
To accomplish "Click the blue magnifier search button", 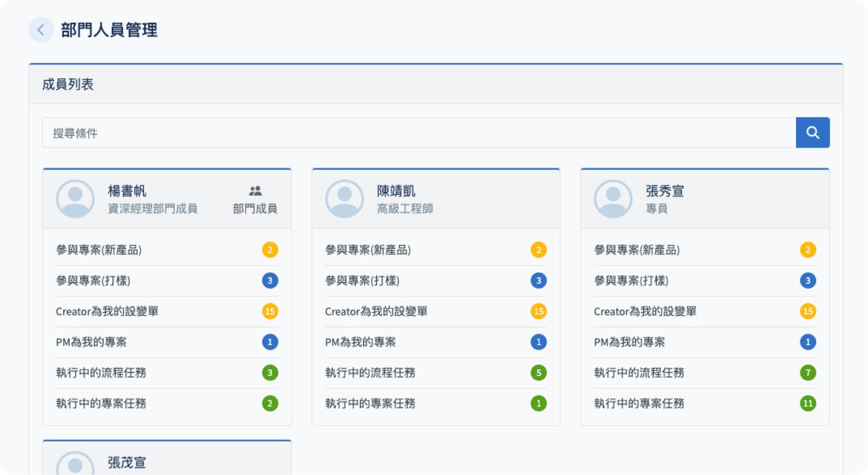I will (812, 132).
